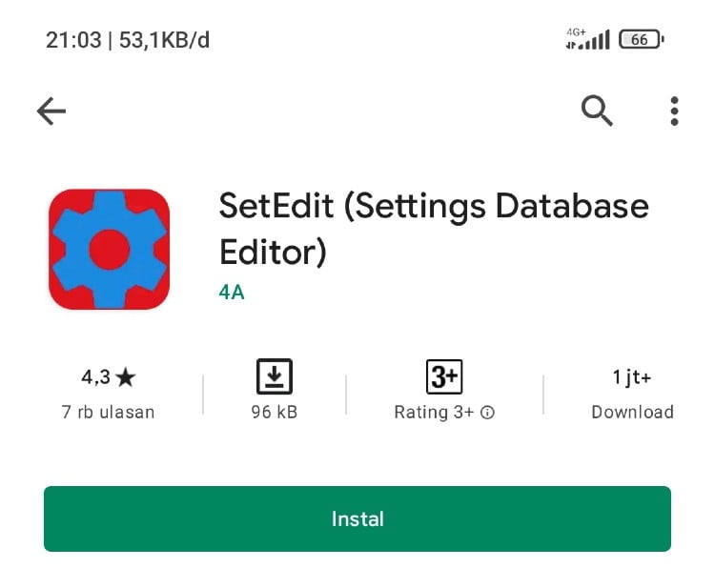Image resolution: width=715 pixels, height=588 pixels.
Task: Tap the 4,3 star rating
Action: pyautogui.click(x=109, y=377)
